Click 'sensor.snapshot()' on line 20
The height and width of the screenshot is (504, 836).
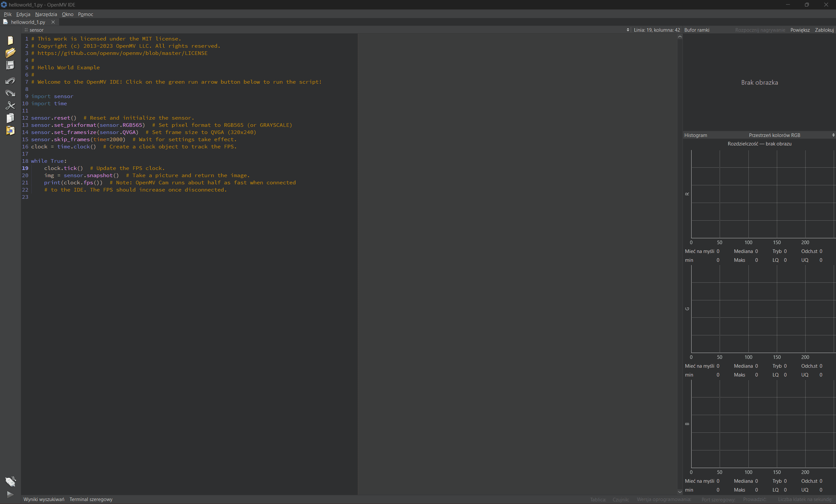coord(91,175)
